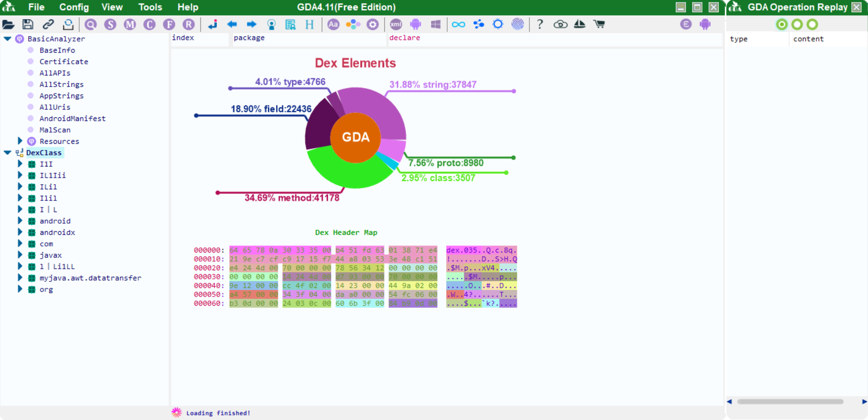Click the Android robot icon beside xml
Image resolution: width=868 pixels, height=420 pixels.
(x=416, y=24)
